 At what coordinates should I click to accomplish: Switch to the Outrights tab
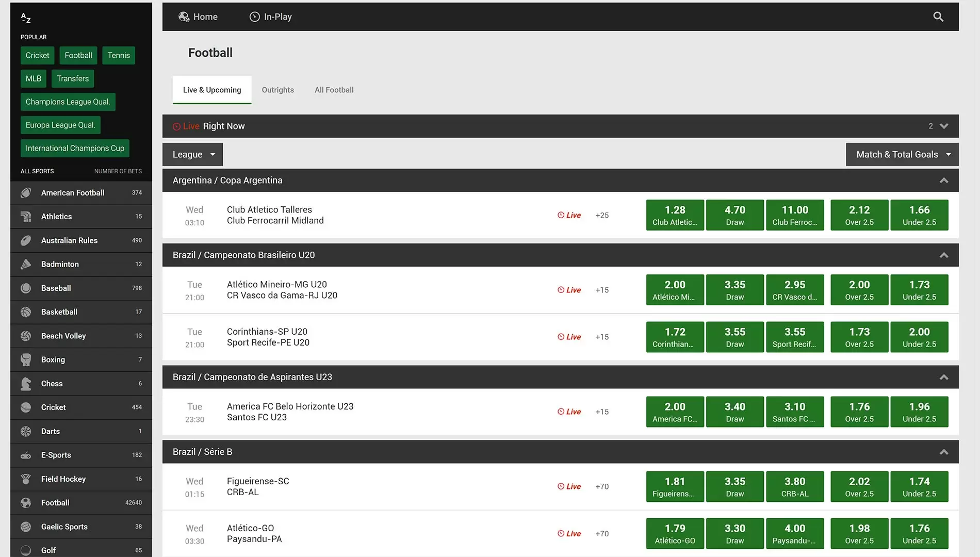pyautogui.click(x=277, y=90)
